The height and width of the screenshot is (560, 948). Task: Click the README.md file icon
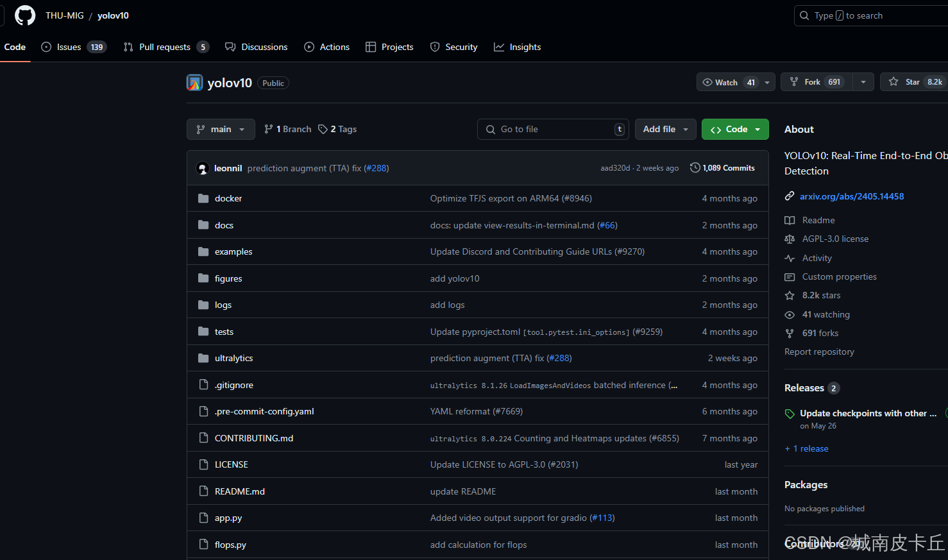(203, 491)
